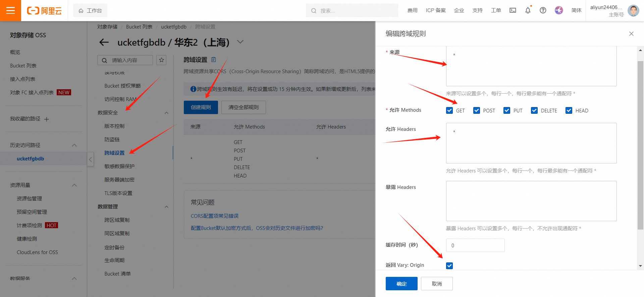This screenshot has height=297, width=644.
Task: Toggle the PUT method checkbox
Action: pos(507,110)
